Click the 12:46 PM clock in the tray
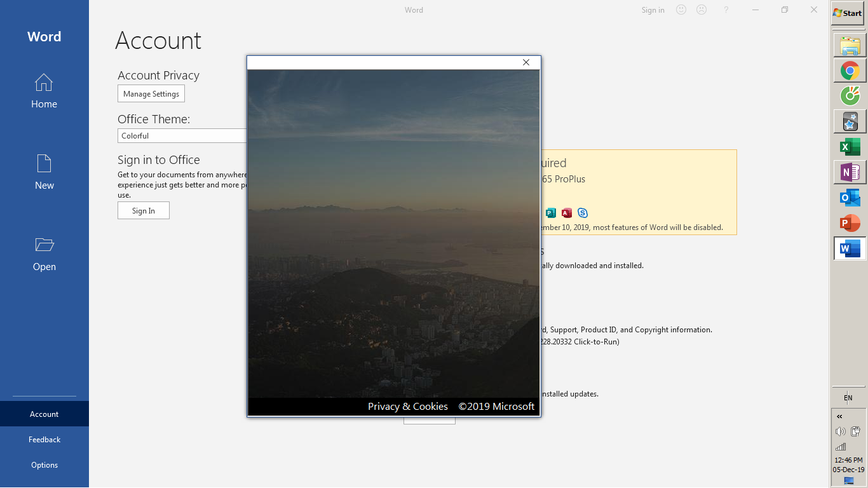The height and width of the screenshot is (488, 868). pyautogui.click(x=849, y=460)
